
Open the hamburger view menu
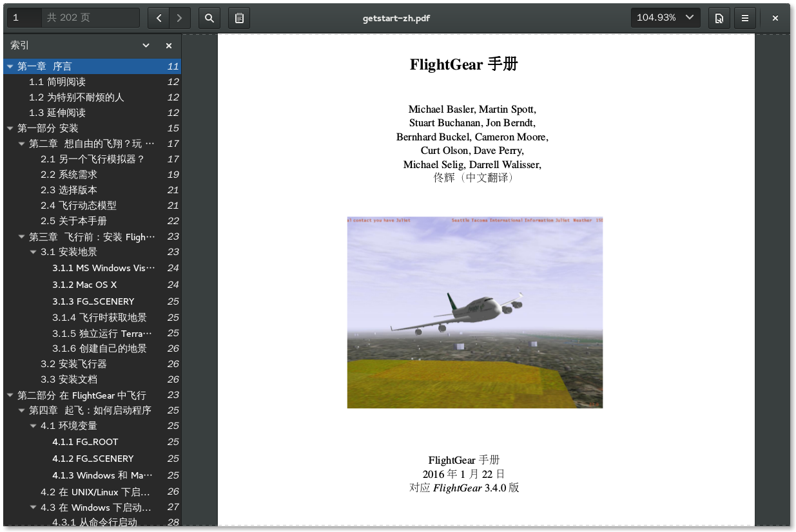[745, 18]
